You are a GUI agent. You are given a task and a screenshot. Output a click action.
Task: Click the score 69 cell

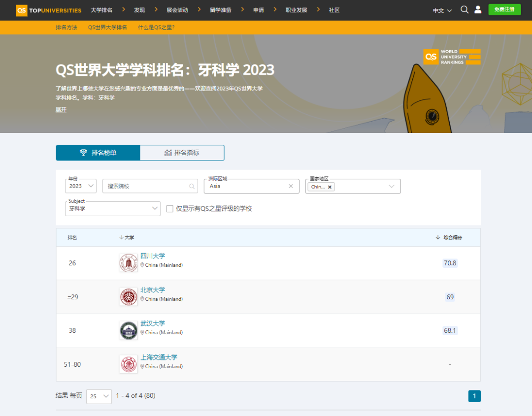(x=450, y=297)
